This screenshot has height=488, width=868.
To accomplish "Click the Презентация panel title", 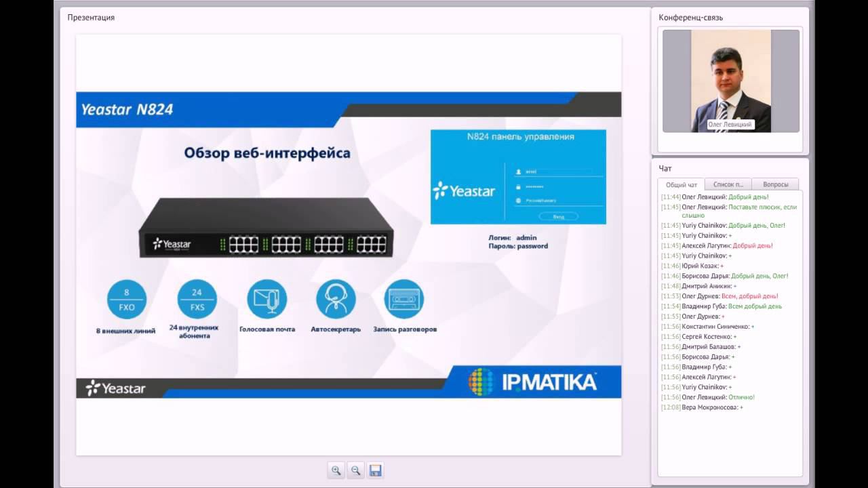I will (x=91, y=18).
